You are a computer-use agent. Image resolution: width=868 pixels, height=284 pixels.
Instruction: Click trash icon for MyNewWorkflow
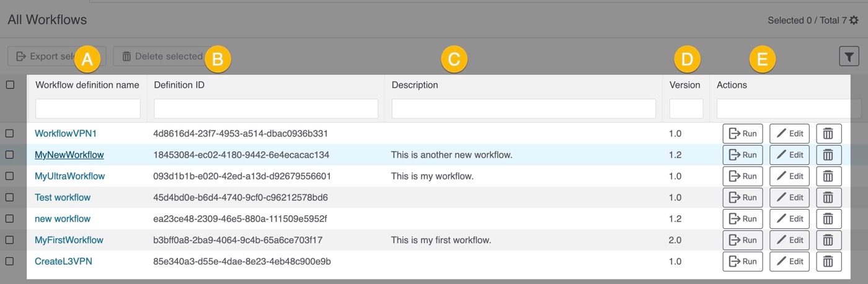coord(828,154)
